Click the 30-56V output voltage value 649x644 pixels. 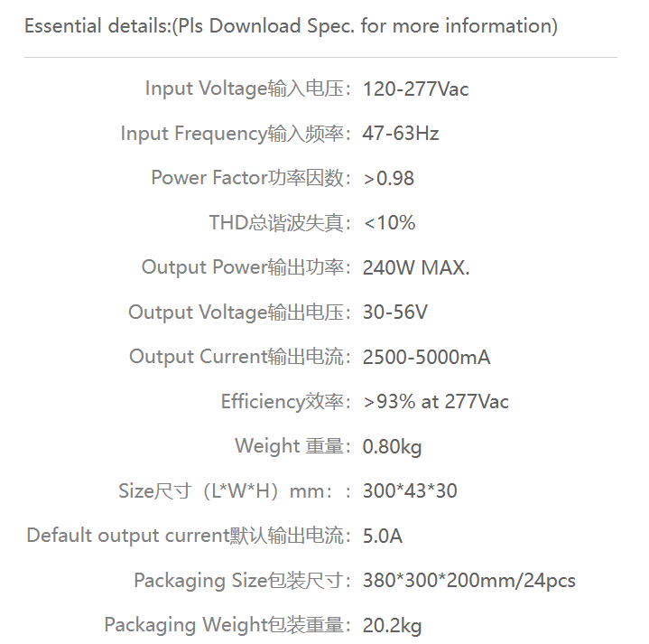pos(395,312)
